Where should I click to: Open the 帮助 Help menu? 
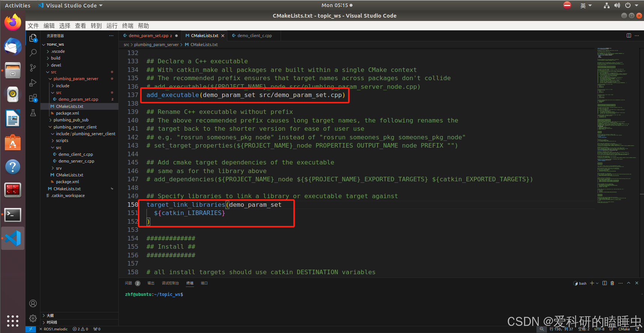(143, 25)
